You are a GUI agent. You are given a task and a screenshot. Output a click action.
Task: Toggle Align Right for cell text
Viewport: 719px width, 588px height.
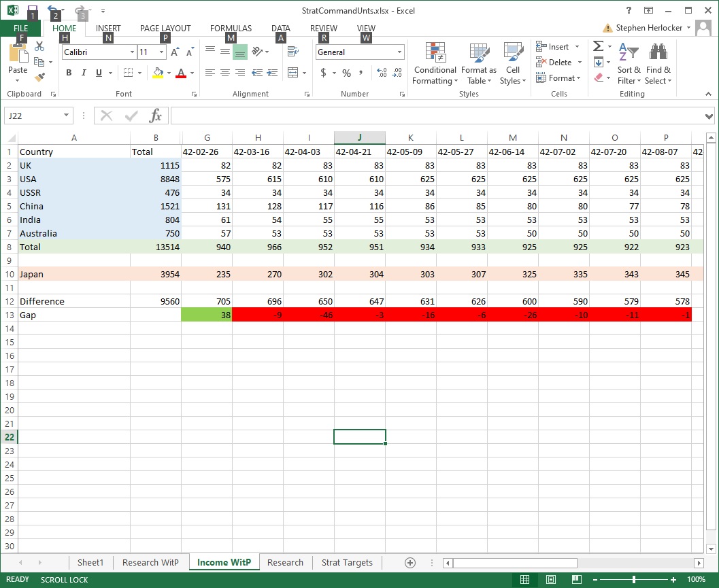point(240,73)
